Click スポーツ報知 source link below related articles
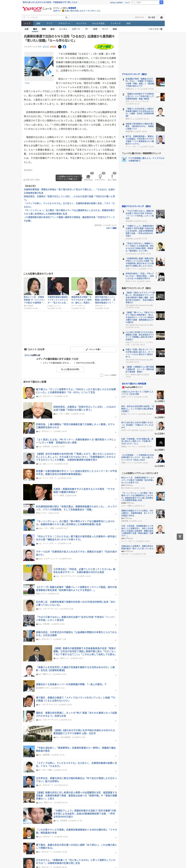Image resolution: width=186 pixels, height=868 pixels. click(111, 228)
